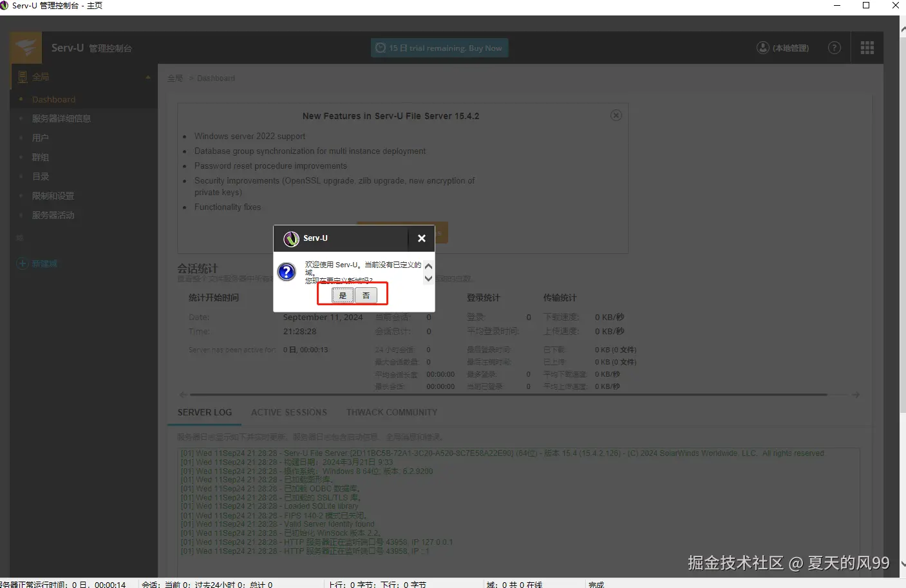
Task: Click the 会话统计 heading
Action: 198,268
